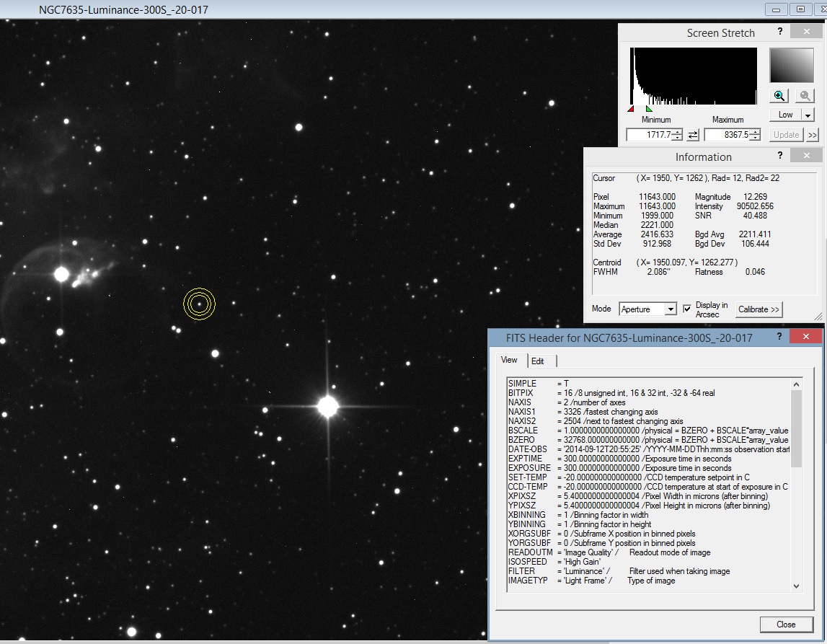The height and width of the screenshot is (644, 827).
Task: Click the Calibrate >> button in Information window
Action: (x=759, y=309)
